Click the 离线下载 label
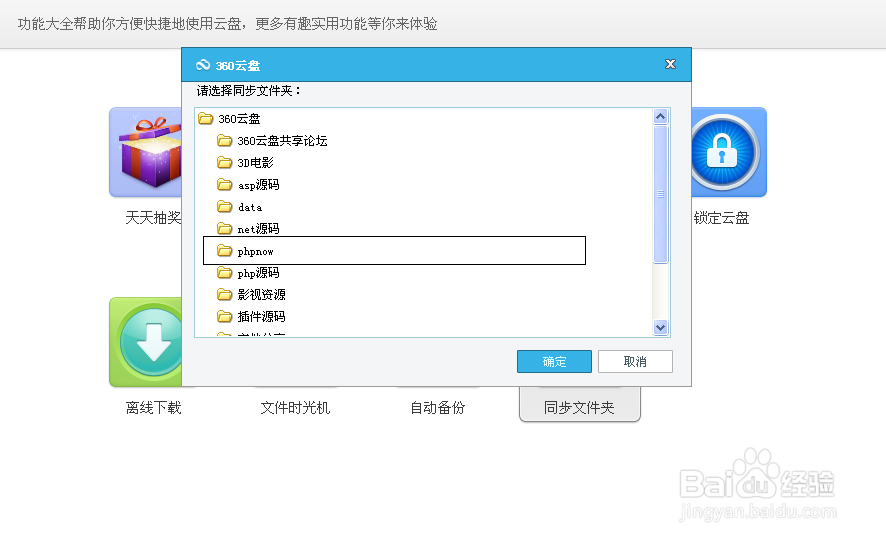Viewport: 886px width, 542px height. (x=153, y=407)
